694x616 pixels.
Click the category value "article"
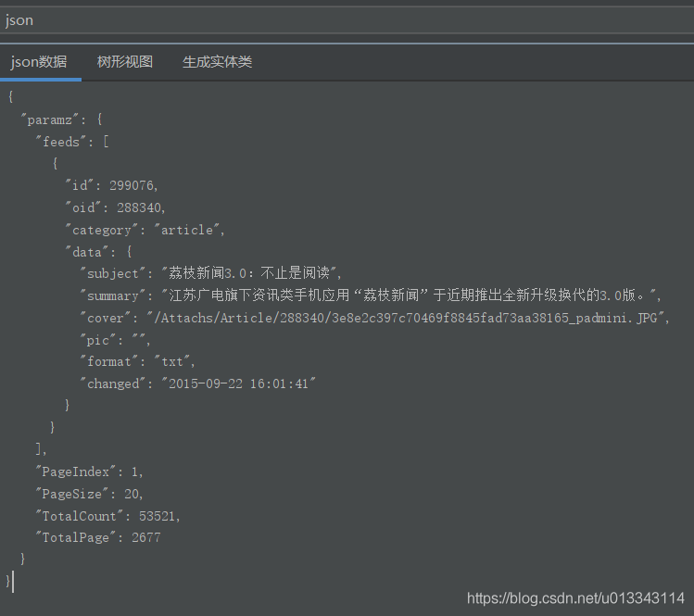188,230
